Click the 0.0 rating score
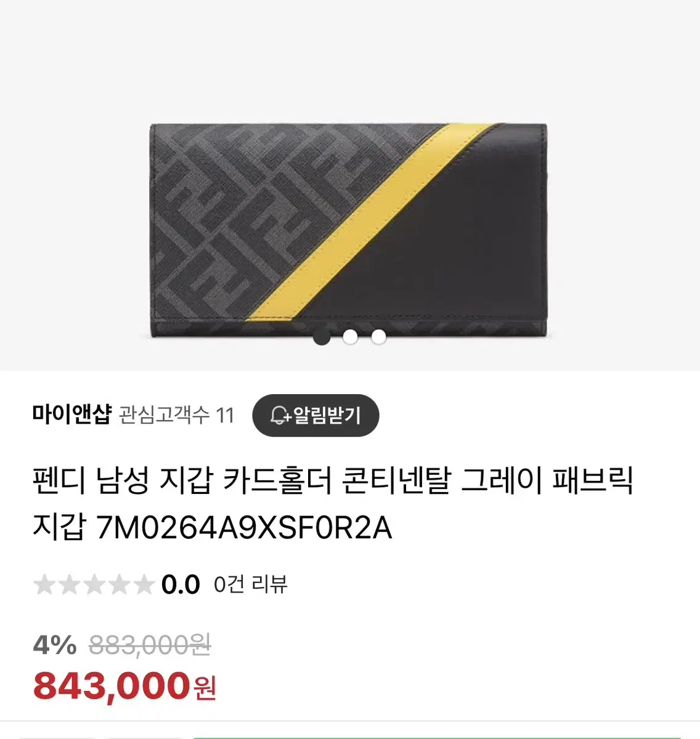700x739 pixels. click(x=181, y=584)
